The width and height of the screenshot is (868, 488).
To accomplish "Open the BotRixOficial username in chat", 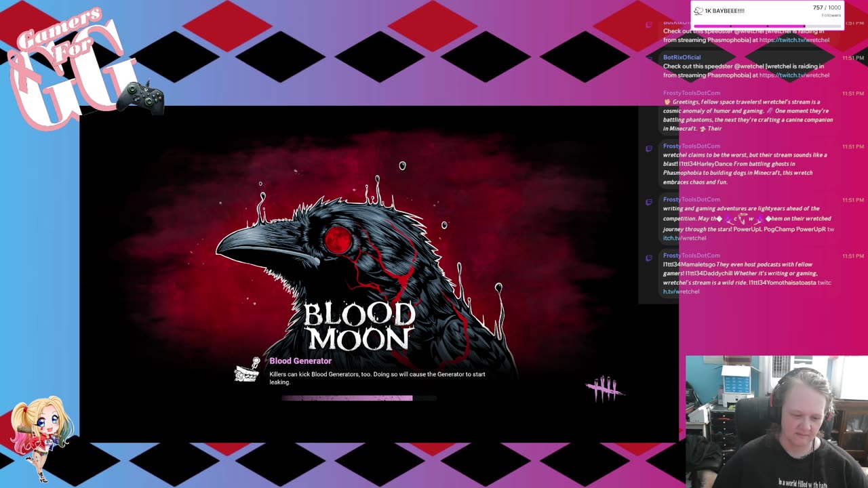I will tap(682, 58).
